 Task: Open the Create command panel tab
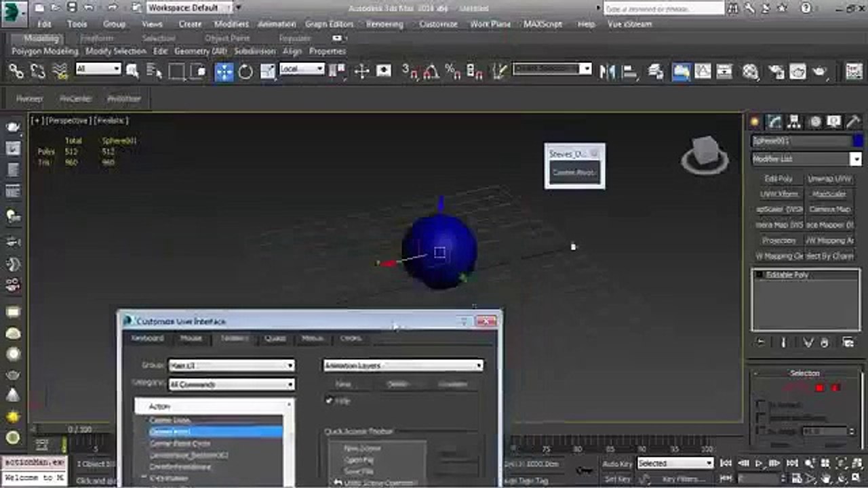pyautogui.click(x=754, y=121)
